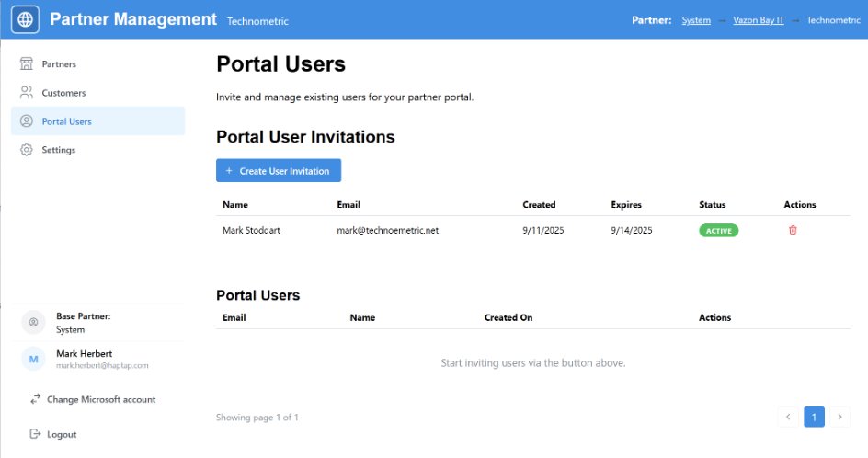
Task: Follow the System breadcrumb link
Action: pyautogui.click(x=695, y=20)
